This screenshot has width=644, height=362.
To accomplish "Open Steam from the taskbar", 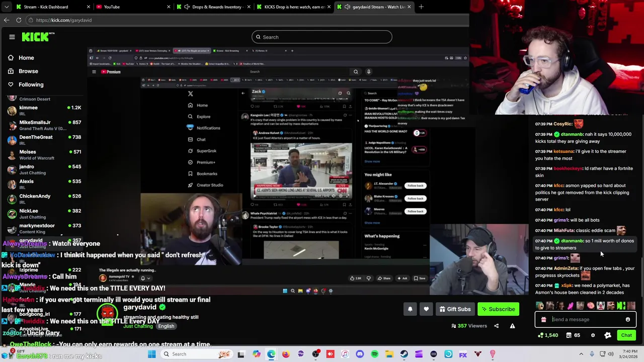I will click(x=404, y=354).
